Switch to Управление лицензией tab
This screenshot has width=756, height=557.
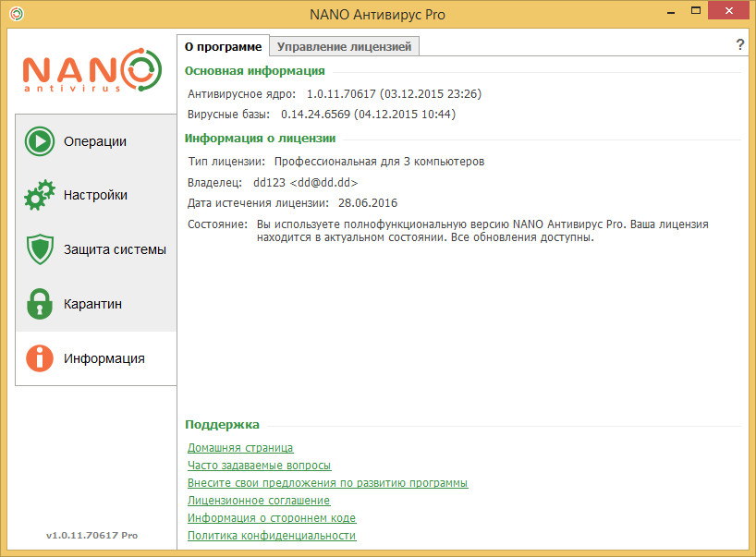coord(344,47)
